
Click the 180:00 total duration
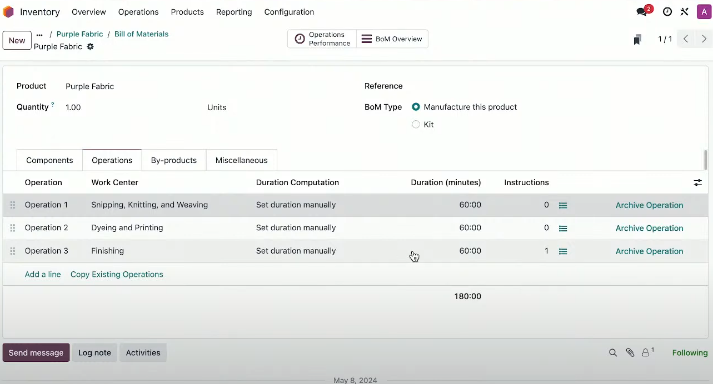pyautogui.click(x=467, y=296)
